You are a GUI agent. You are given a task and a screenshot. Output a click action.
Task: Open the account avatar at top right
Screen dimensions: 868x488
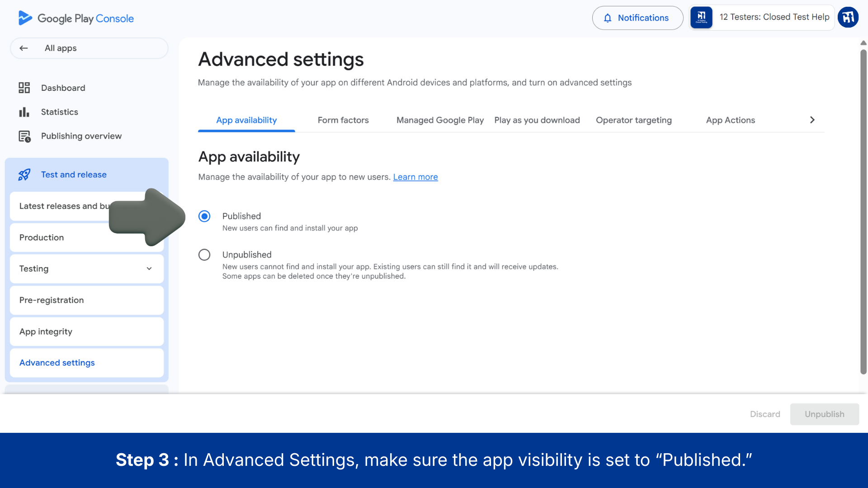pyautogui.click(x=848, y=18)
